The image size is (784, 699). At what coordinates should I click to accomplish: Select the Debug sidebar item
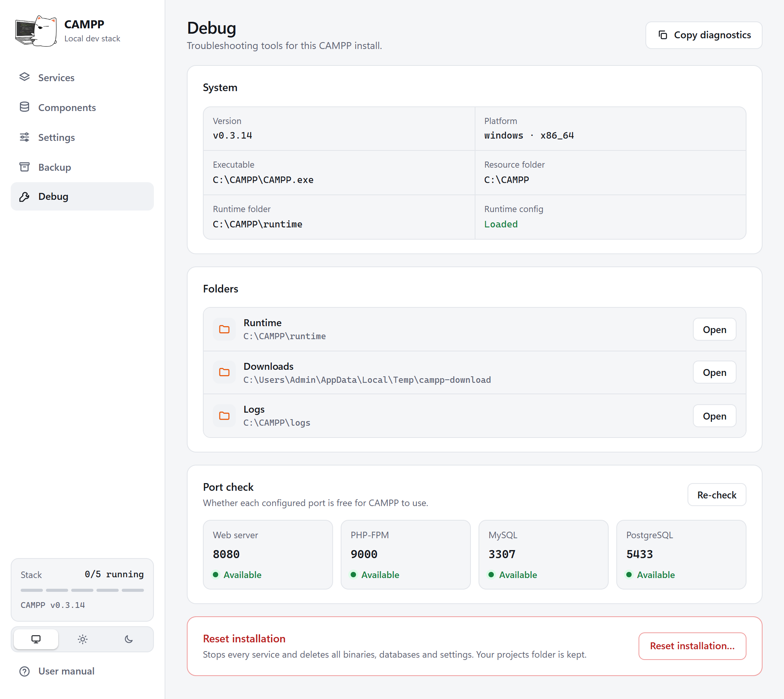[82, 197]
